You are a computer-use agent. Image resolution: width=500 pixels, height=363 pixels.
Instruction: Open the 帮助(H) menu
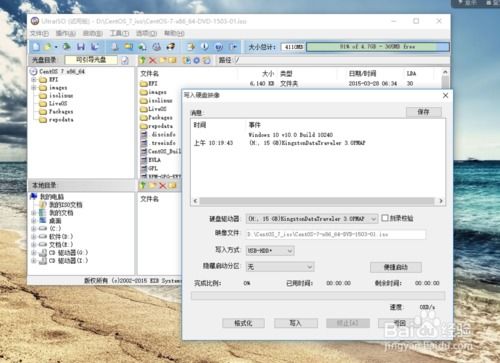tap(174, 33)
